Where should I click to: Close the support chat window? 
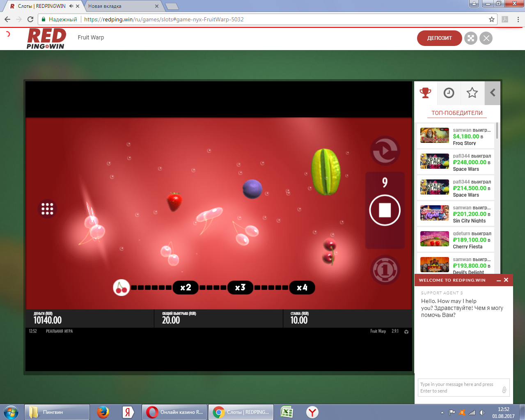click(506, 280)
